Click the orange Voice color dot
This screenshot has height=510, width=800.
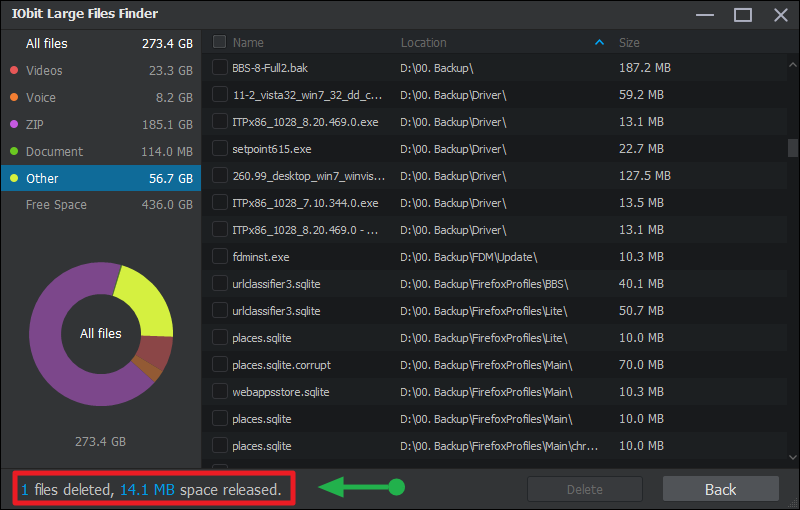click(13, 98)
